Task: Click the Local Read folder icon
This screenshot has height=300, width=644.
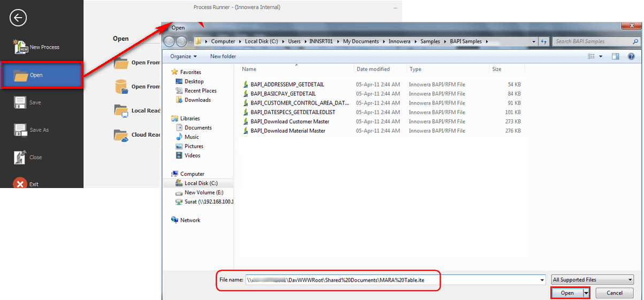Action: (121, 110)
